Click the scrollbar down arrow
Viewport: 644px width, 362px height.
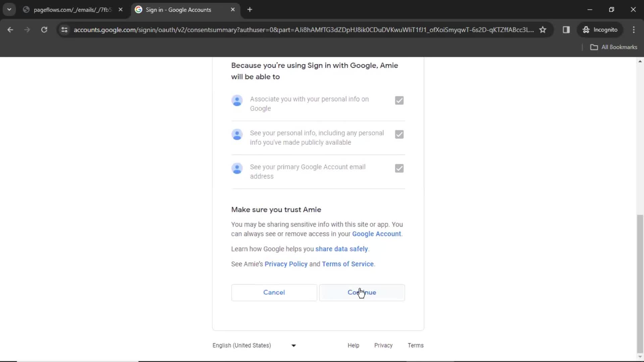(640, 357)
